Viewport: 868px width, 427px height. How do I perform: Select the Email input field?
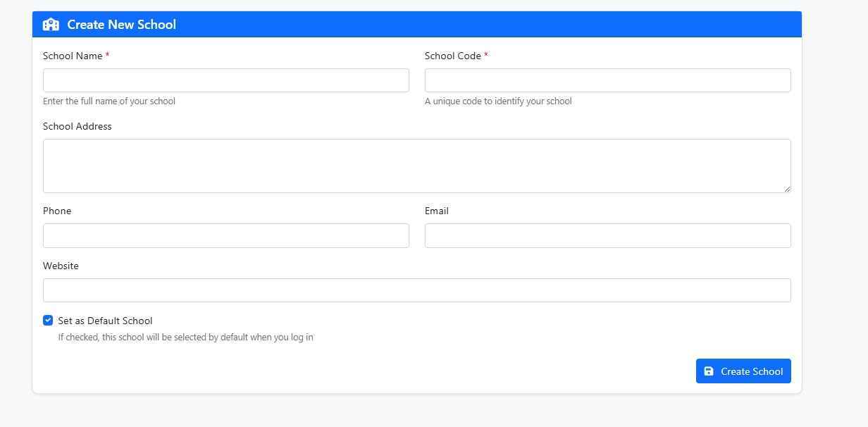(x=607, y=235)
